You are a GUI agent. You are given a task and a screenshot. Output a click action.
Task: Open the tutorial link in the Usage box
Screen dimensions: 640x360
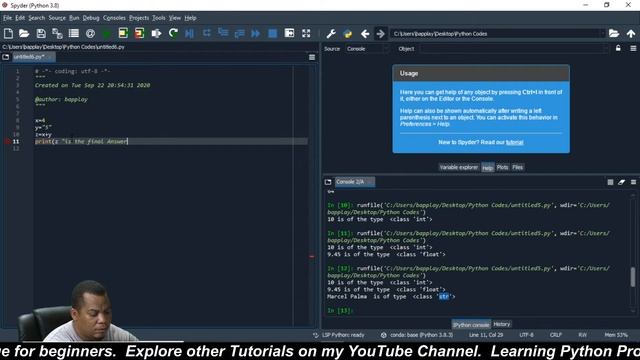514,142
